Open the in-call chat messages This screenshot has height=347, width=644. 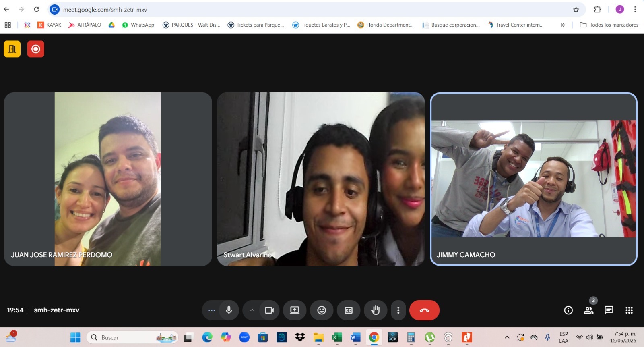(x=609, y=310)
